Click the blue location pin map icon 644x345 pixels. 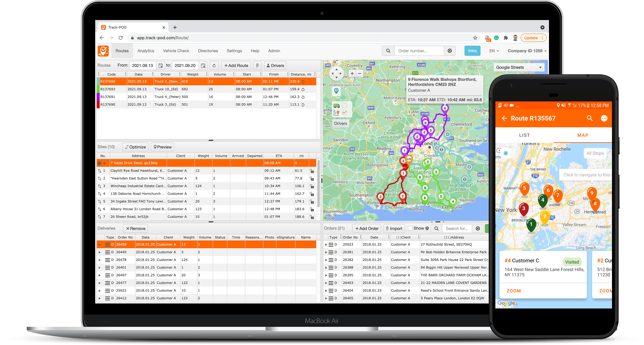336,91
